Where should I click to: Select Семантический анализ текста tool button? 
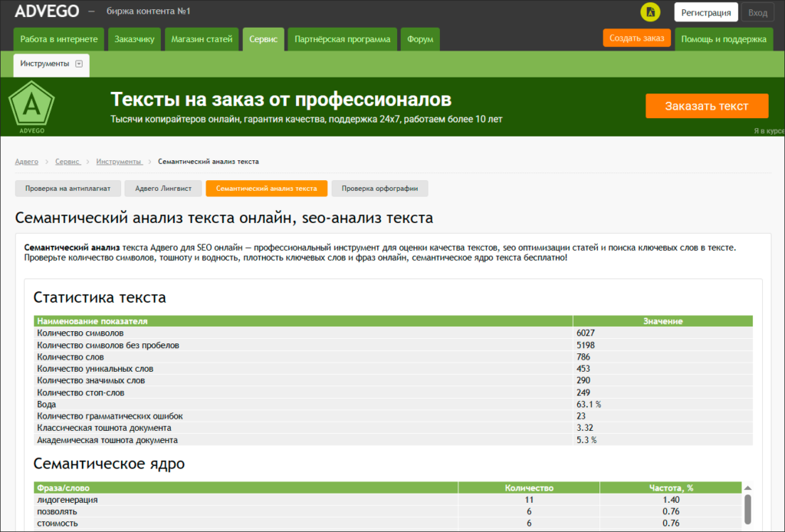[266, 188]
